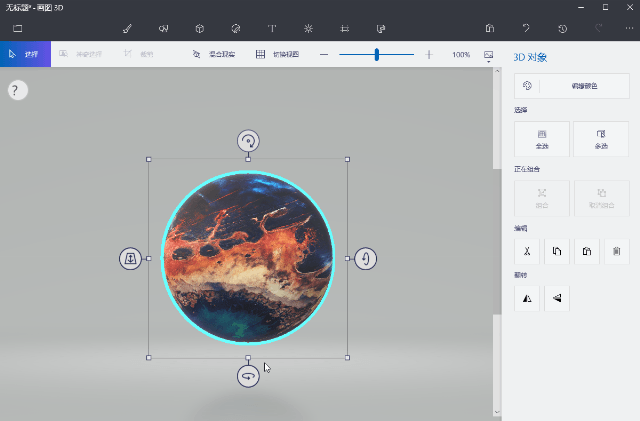640x421 pixels.
Task: Toggle the 3D view switch (切换视图)
Action: [272, 54]
